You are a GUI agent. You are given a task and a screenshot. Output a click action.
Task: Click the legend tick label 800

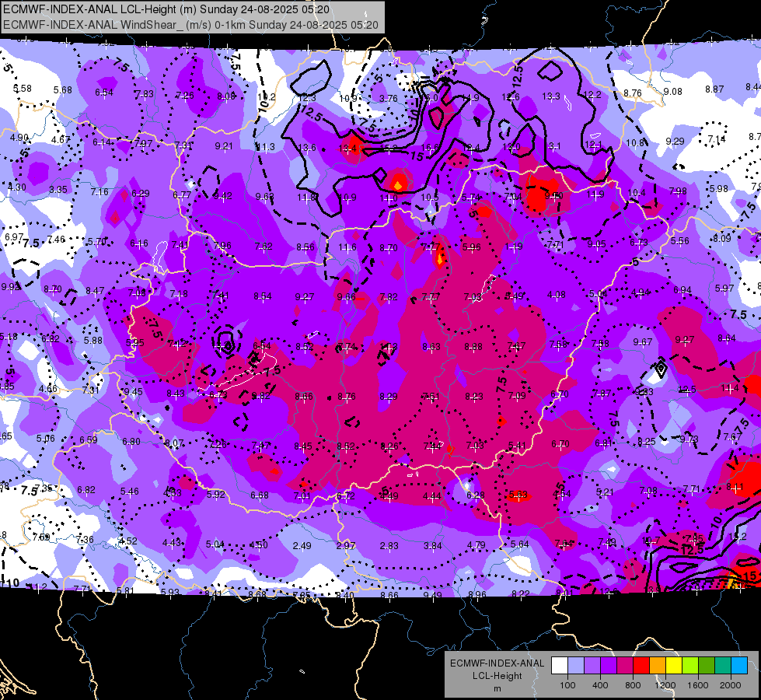coord(633,685)
